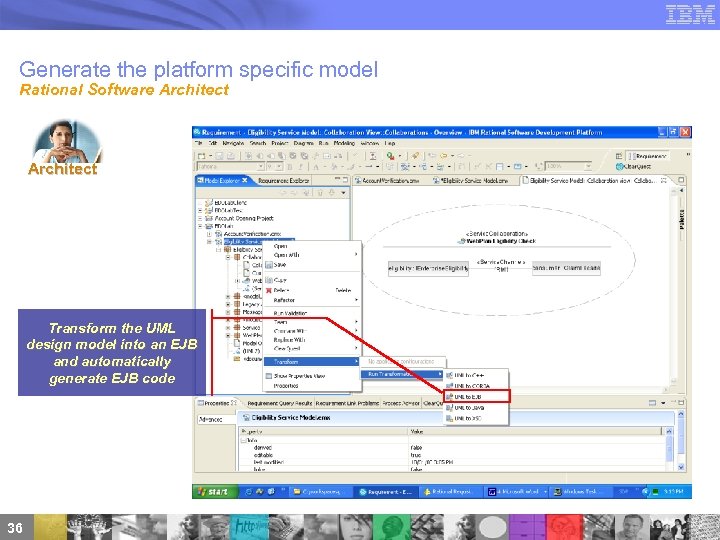This screenshot has width=720, height=540.
Task: Expand the AccountVerification.emx tree node
Action: 209,234
